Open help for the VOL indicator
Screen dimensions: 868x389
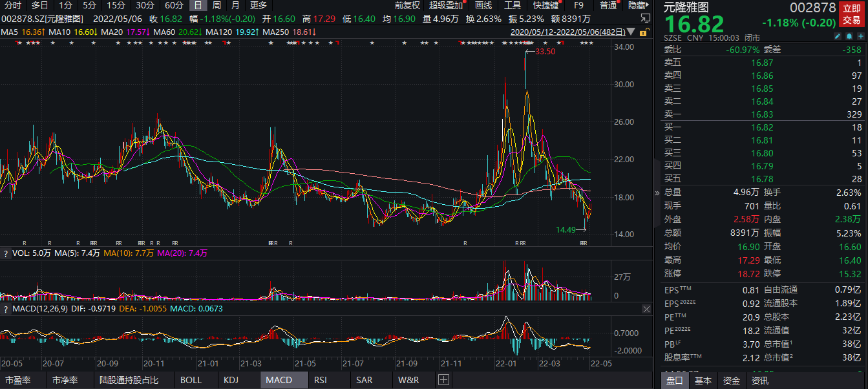pos(6,253)
